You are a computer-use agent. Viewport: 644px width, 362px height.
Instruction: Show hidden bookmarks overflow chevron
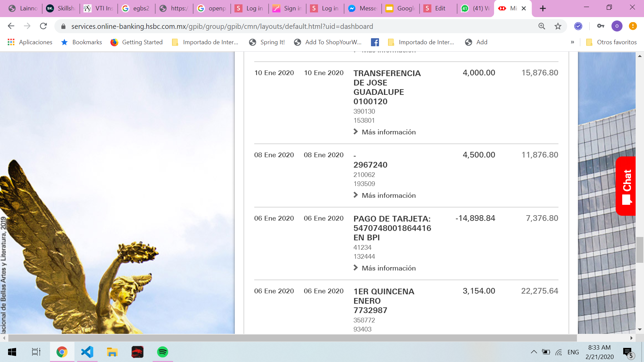pyautogui.click(x=572, y=42)
